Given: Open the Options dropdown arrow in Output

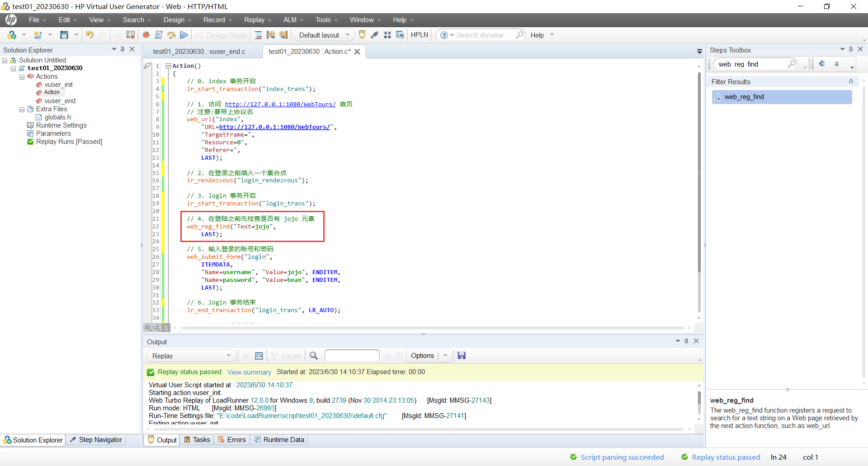Looking at the screenshot, I should pos(445,356).
